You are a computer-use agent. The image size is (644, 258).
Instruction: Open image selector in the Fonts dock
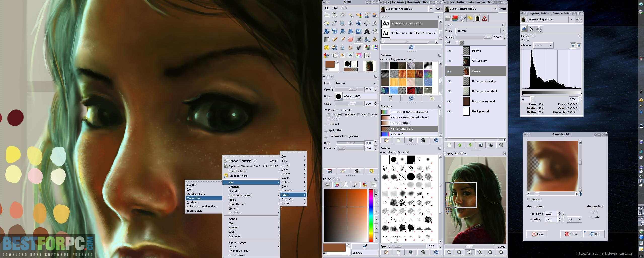pos(407,9)
